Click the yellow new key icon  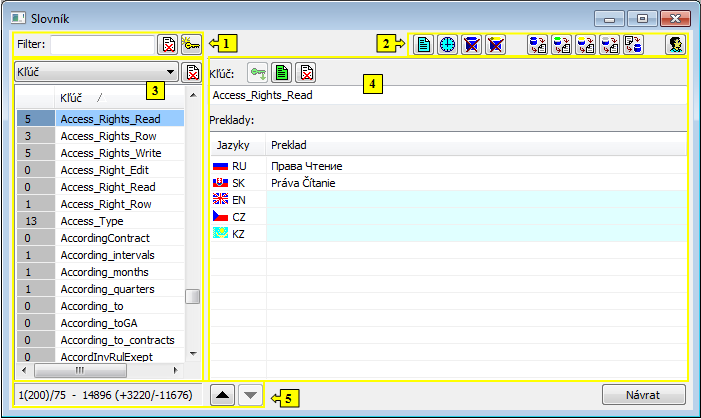click(190, 44)
